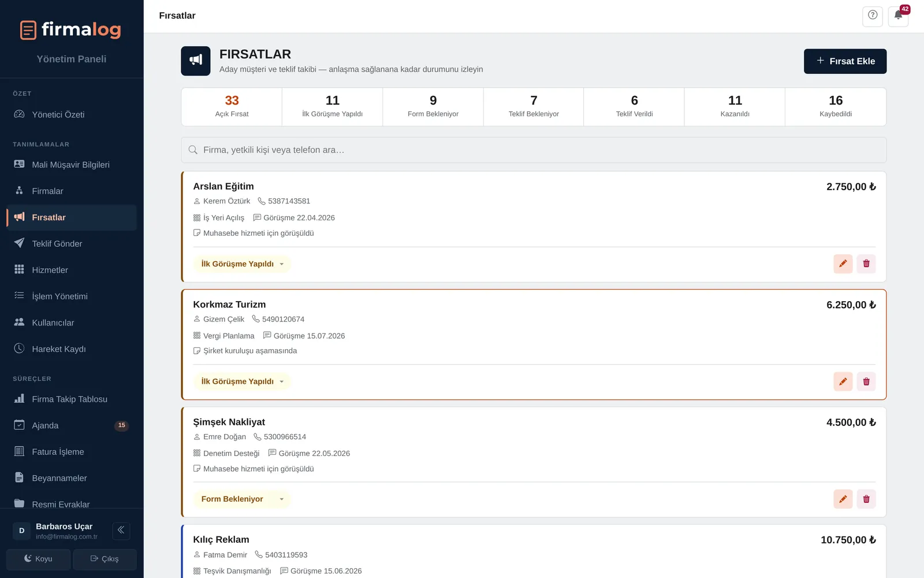
Task: Click phone number 5403119593
Action: [x=286, y=555]
